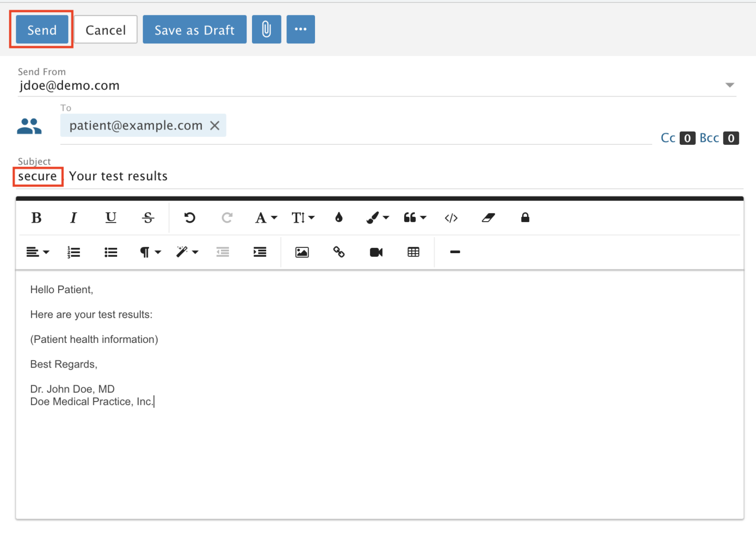Open the font size dropdown

click(303, 217)
